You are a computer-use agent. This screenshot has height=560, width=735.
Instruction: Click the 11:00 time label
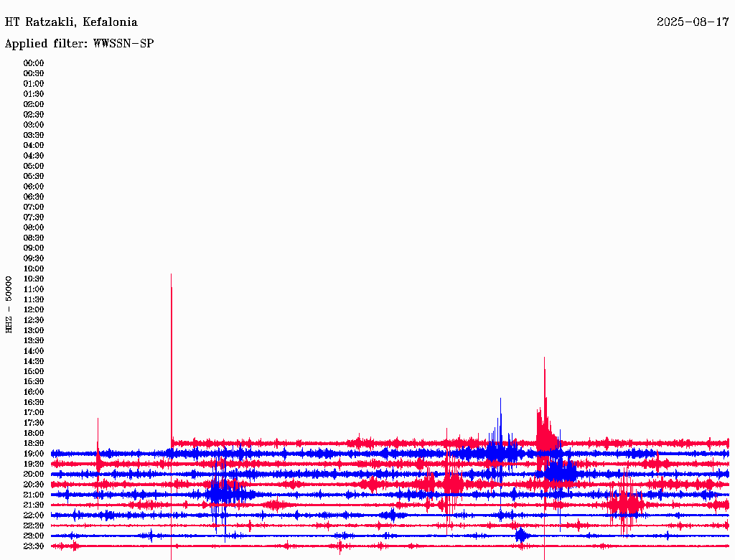pyautogui.click(x=34, y=289)
